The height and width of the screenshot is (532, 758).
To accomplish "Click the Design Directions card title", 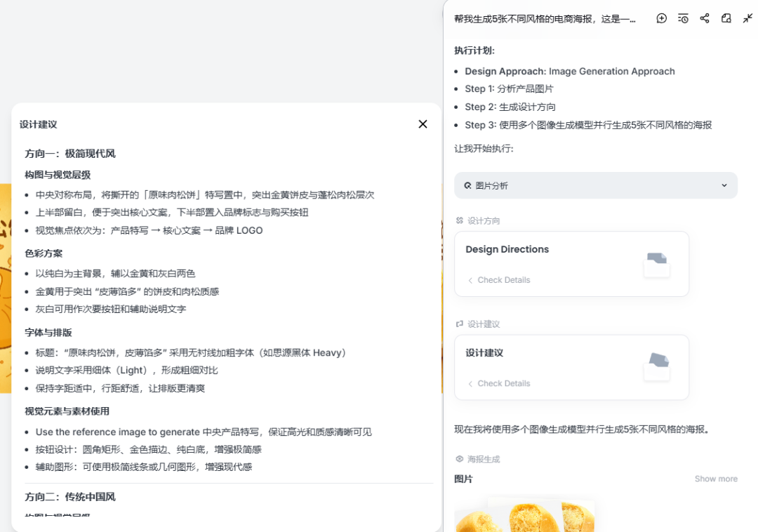I will pos(507,249).
